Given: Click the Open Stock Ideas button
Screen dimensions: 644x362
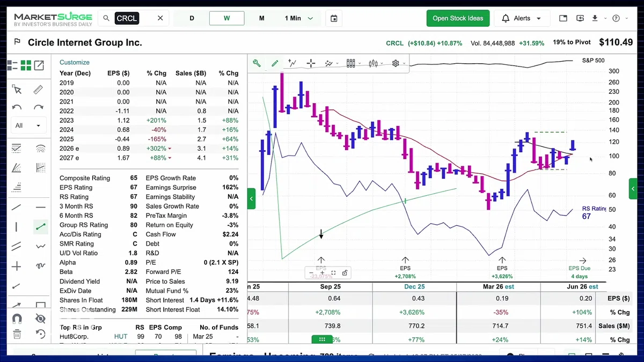Looking at the screenshot, I should (458, 18).
